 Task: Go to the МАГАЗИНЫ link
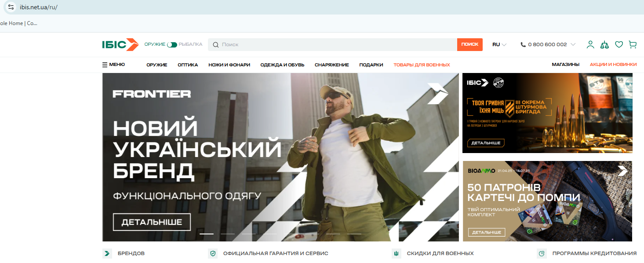click(x=566, y=65)
